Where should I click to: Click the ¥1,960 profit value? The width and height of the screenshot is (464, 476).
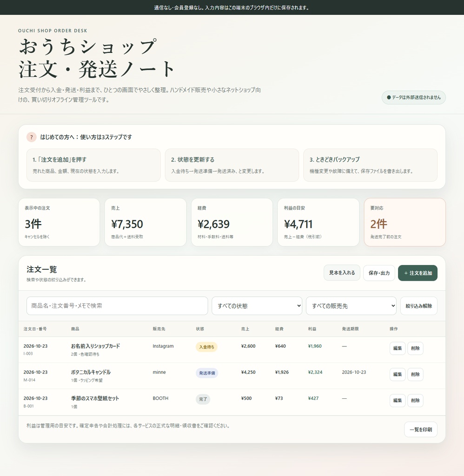coord(315,346)
